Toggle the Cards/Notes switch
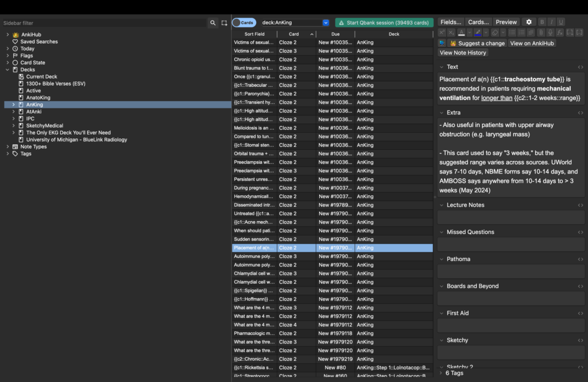Screen dimensions: 588x382 click(244, 22)
